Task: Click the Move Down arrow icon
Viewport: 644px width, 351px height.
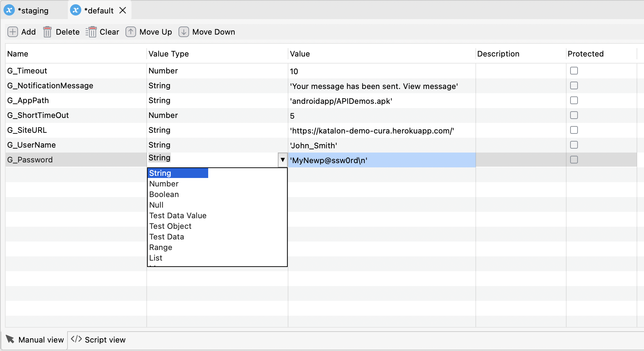Action: pyautogui.click(x=184, y=32)
